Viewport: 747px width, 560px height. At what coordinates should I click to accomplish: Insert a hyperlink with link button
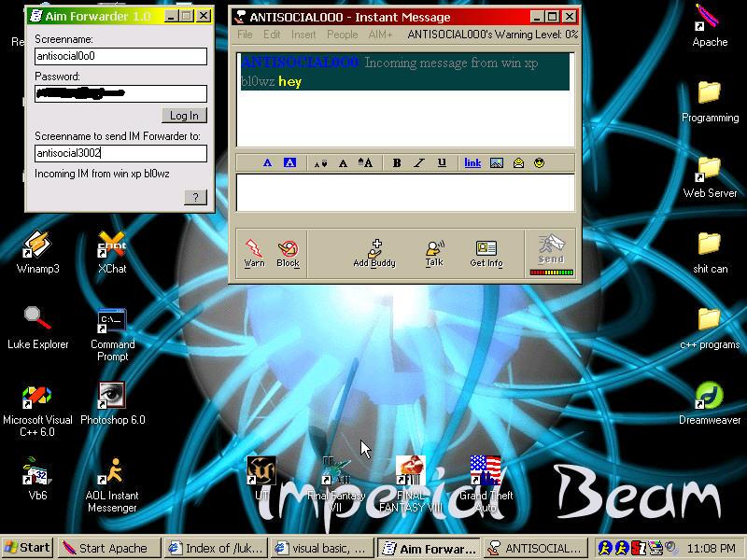472,162
